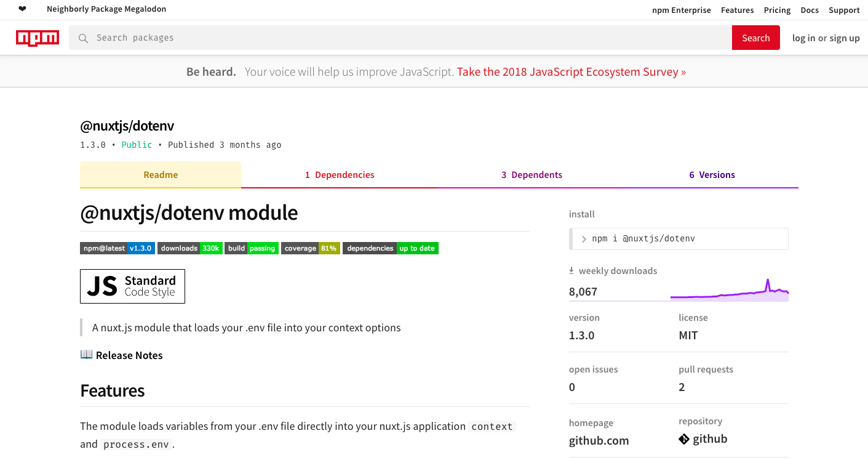Viewport: 868px width, 460px height.
Task: Open the 6 Versions tab
Action: pos(712,174)
